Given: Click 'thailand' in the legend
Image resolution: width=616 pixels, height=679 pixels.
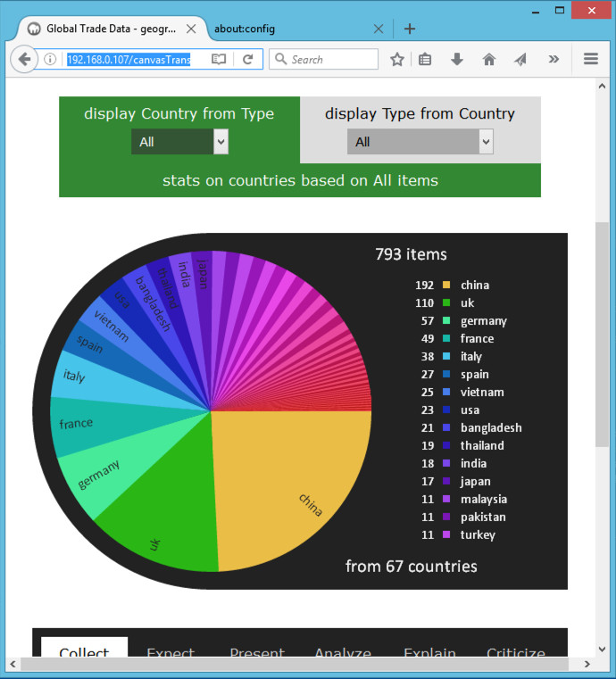Looking at the screenshot, I should pos(482,445).
